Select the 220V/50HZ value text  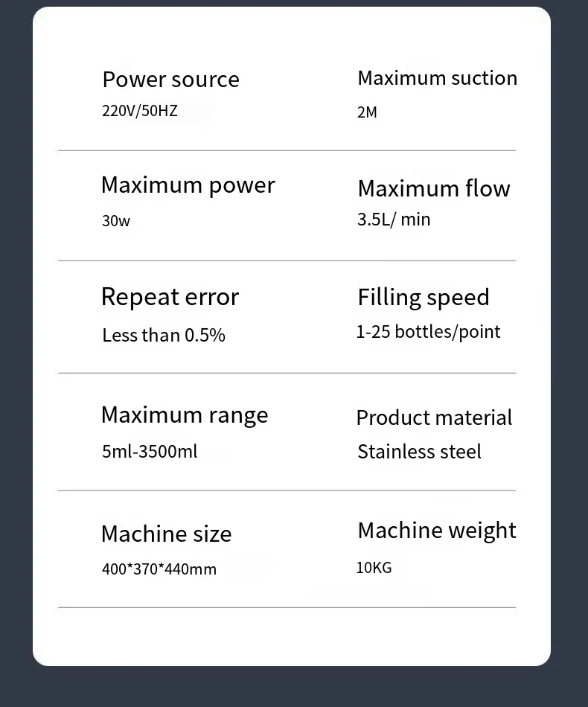[x=140, y=112]
